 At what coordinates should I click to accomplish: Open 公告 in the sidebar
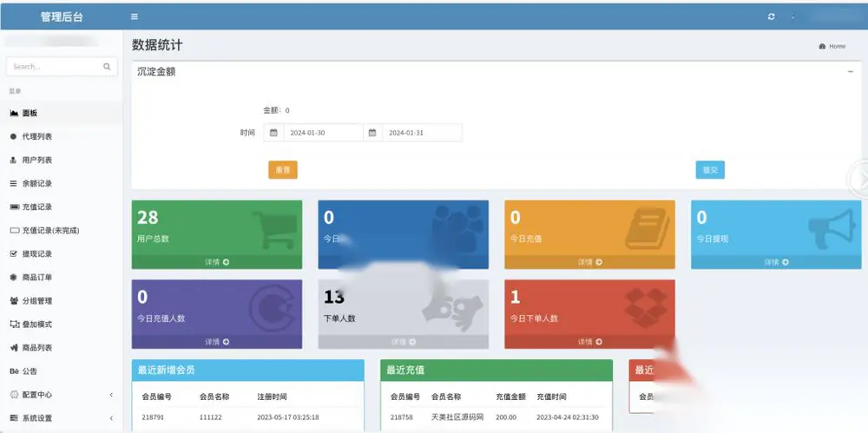(61, 371)
